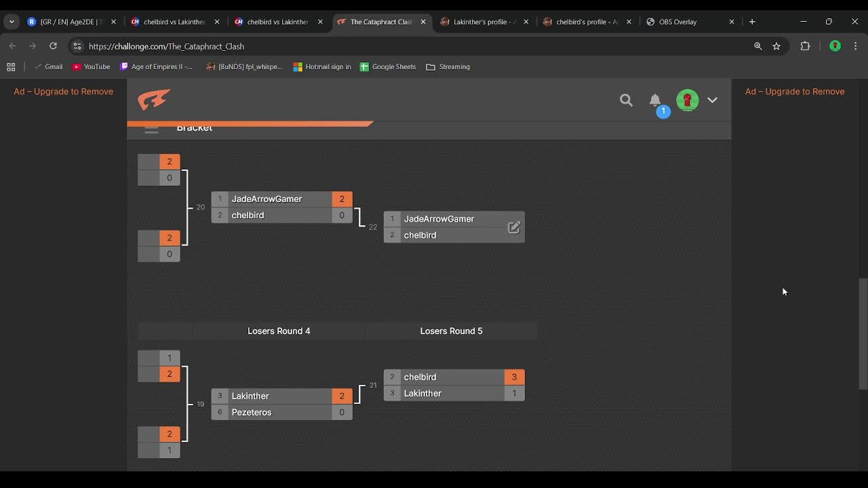Expand the account menu chevron
868x488 pixels.
[712, 100]
